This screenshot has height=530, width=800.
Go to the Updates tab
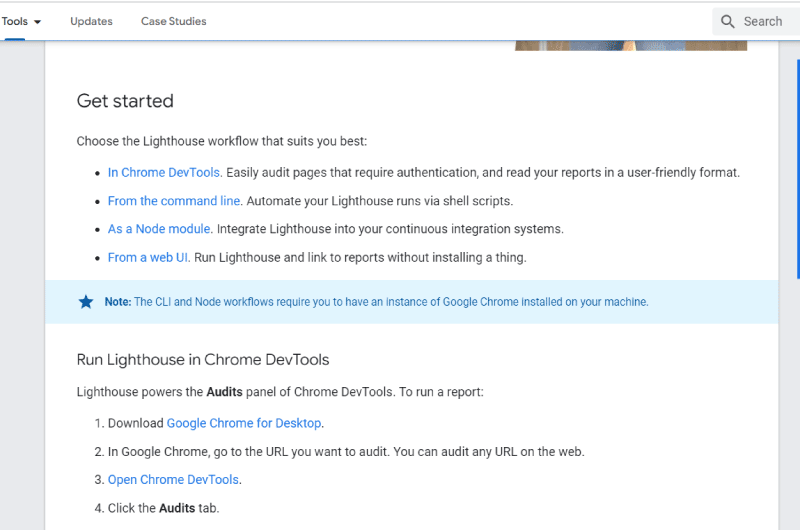(91, 21)
